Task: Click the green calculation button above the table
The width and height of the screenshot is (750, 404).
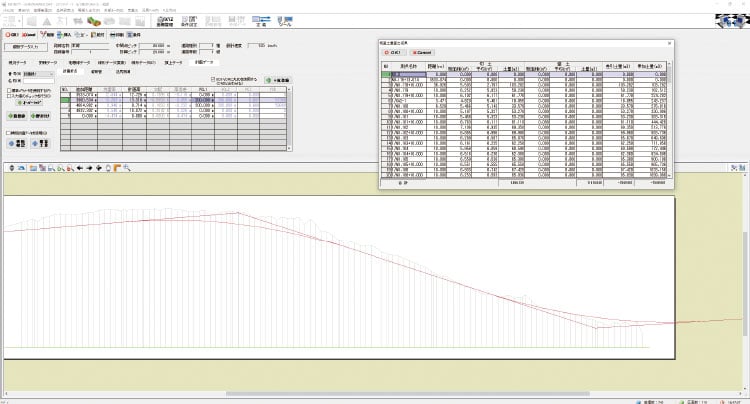Action: click(x=277, y=80)
